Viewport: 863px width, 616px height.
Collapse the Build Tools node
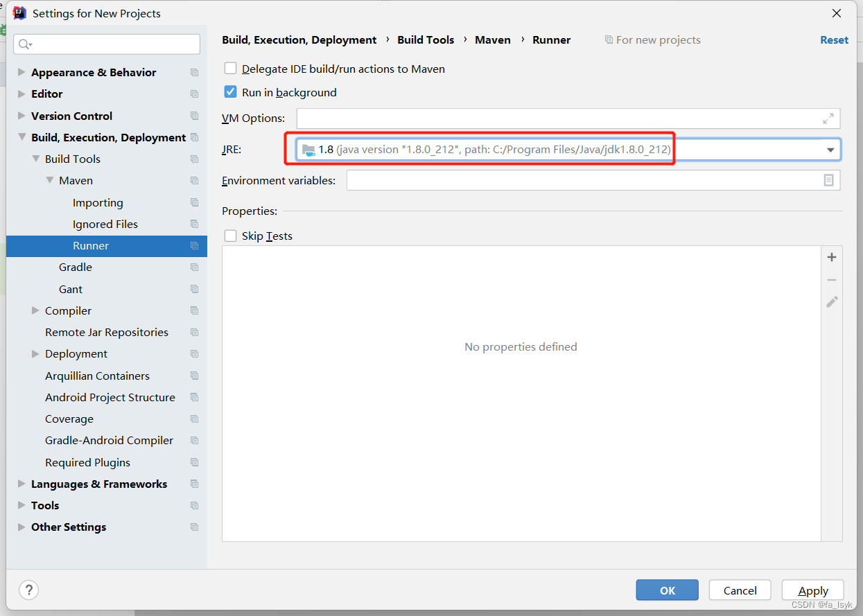pos(35,159)
